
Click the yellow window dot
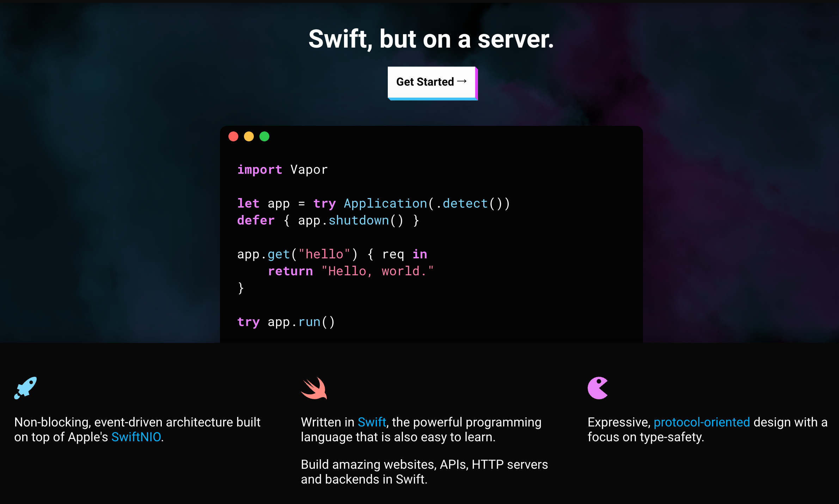249,136
